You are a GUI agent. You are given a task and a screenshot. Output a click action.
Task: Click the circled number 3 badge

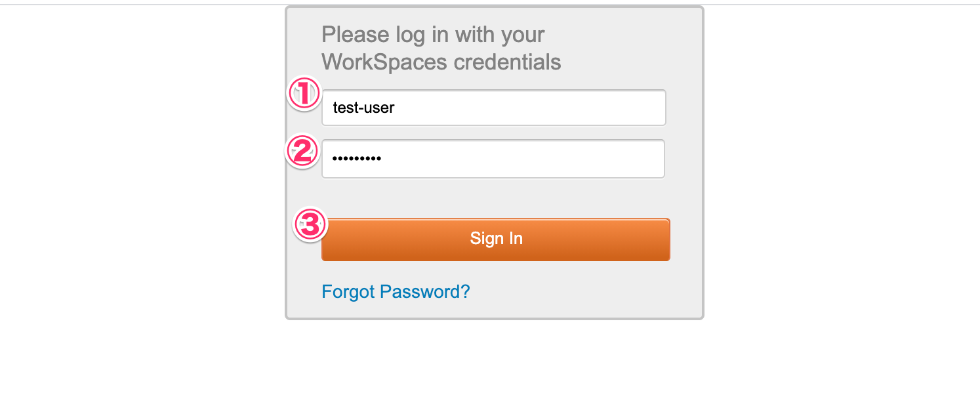310,225
